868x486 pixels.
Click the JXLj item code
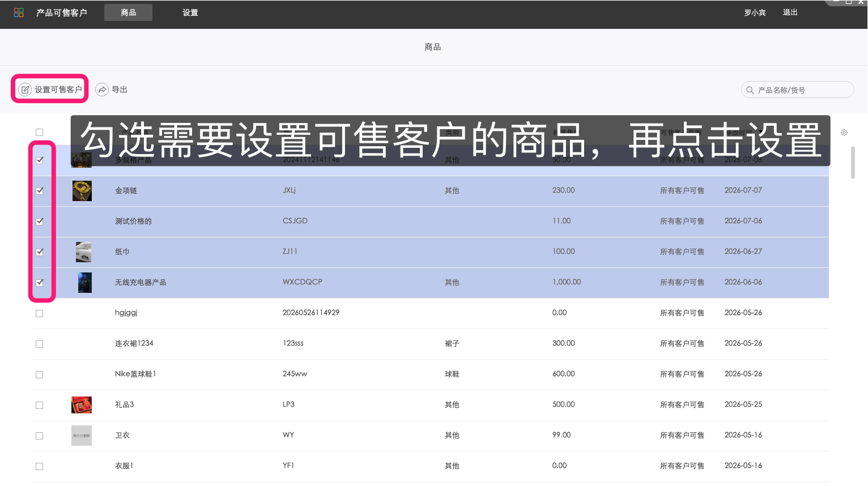tap(290, 190)
